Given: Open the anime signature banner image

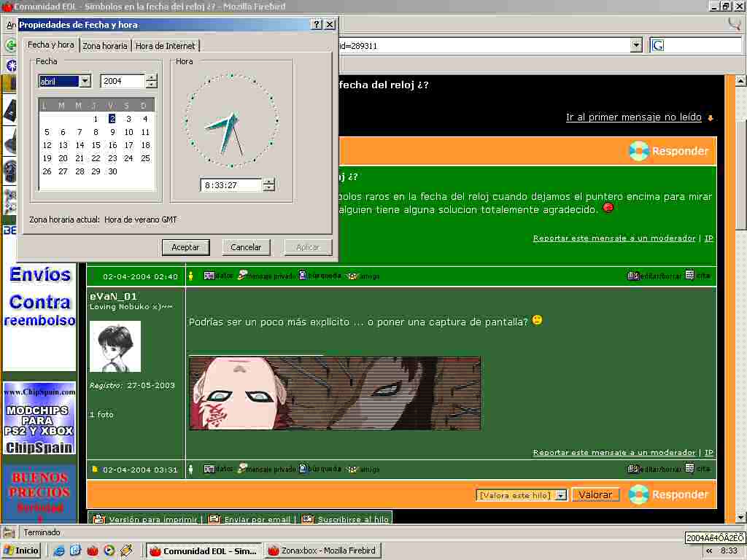Looking at the screenshot, I should [335, 393].
